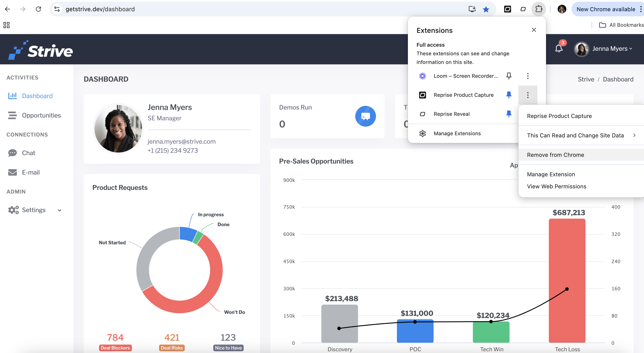The height and width of the screenshot is (353, 644).
Task: Unpin the Reprise Product Capture extension
Action: tap(508, 95)
